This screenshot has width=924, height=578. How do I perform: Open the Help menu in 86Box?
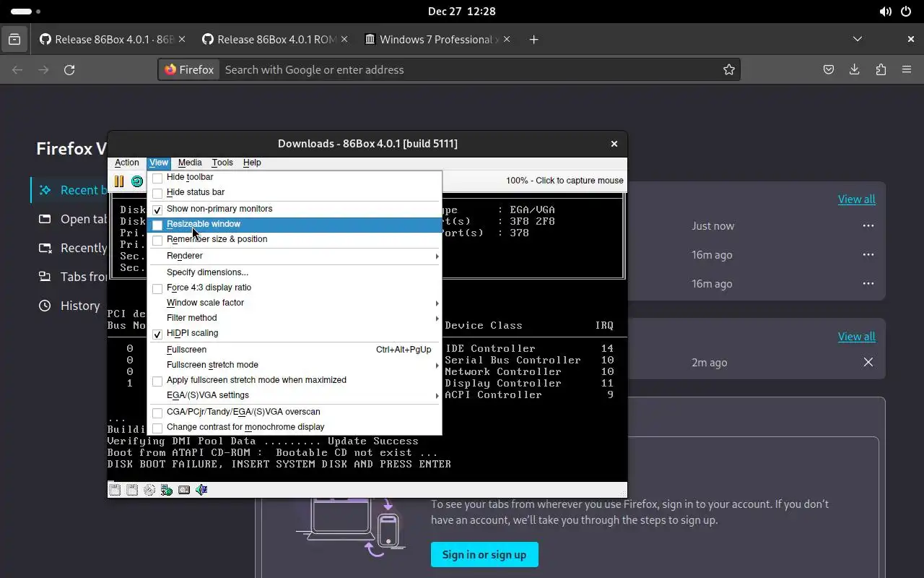click(x=252, y=163)
